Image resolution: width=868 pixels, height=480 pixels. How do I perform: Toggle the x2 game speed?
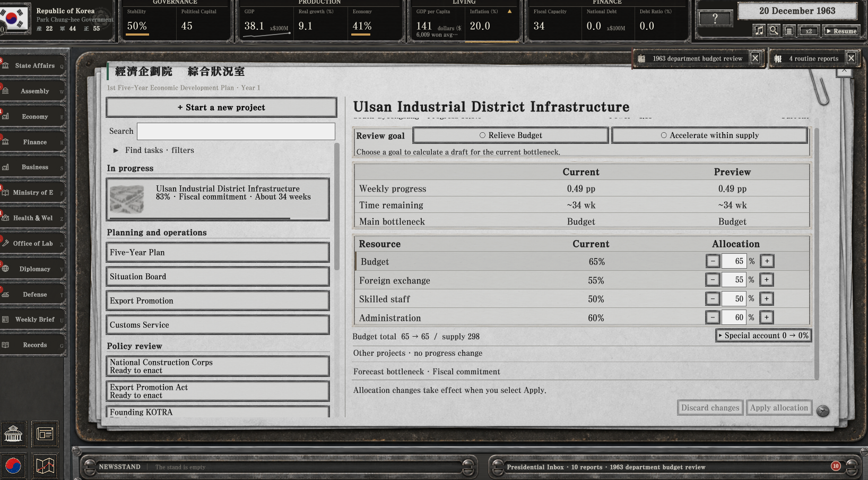tap(809, 31)
